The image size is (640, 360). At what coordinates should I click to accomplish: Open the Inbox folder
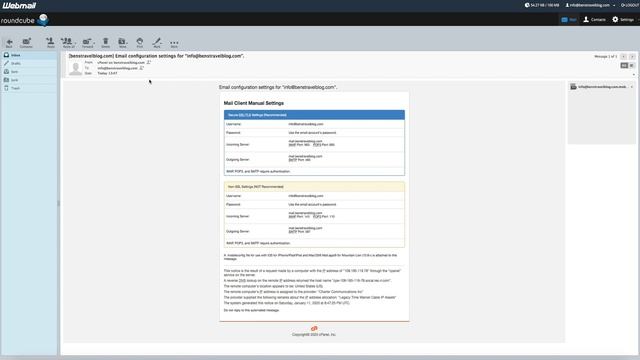click(x=29, y=55)
